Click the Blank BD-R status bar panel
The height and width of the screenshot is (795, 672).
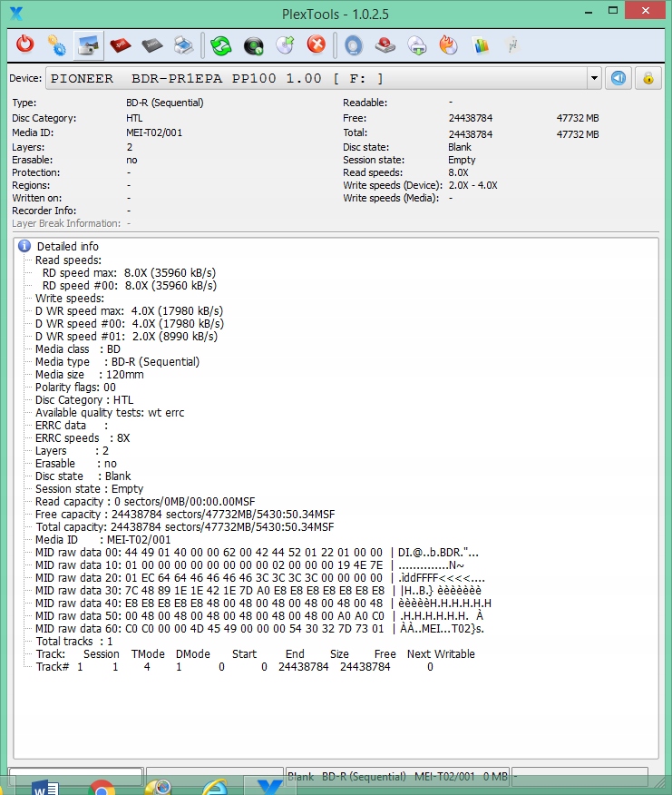coord(397,776)
